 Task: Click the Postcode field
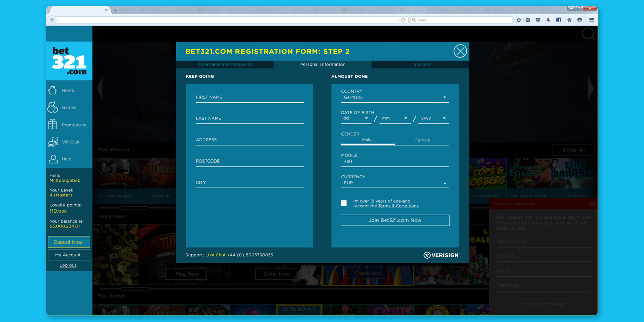tap(250, 162)
